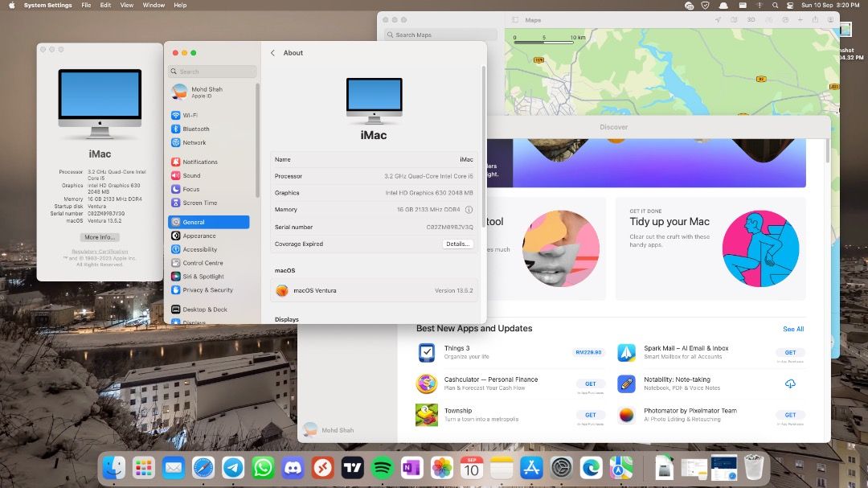This screenshot has height=488, width=868.
Task: Go back using the About chevron
Action: (x=272, y=52)
